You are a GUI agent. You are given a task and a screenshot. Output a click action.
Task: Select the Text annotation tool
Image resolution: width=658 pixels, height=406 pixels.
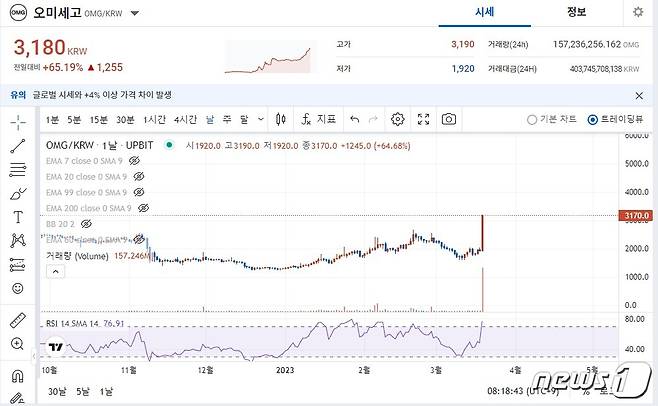click(18, 217)
